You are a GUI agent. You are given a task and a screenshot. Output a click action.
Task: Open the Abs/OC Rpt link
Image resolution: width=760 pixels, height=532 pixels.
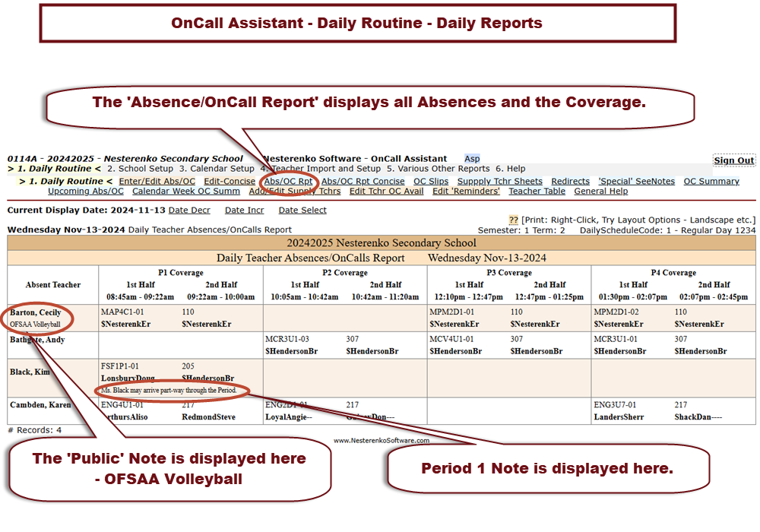click(288, 182)
